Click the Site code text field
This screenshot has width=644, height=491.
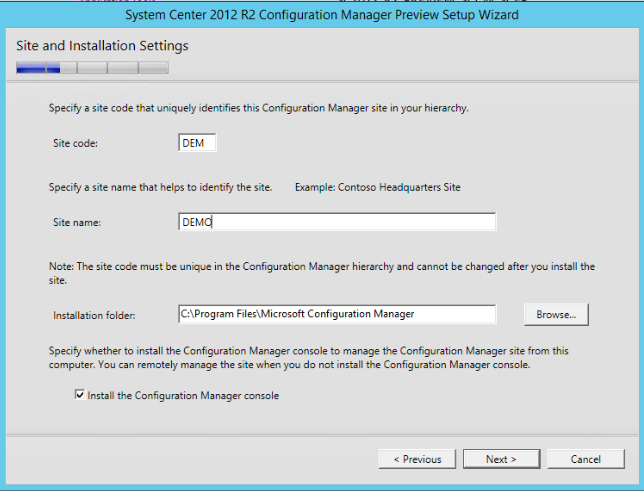[197, 143]
